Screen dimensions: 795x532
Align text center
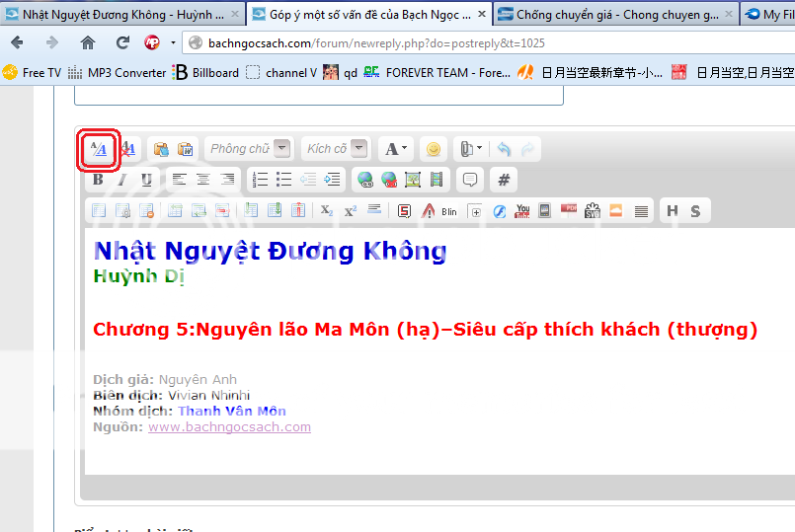[x=203, y=180]
